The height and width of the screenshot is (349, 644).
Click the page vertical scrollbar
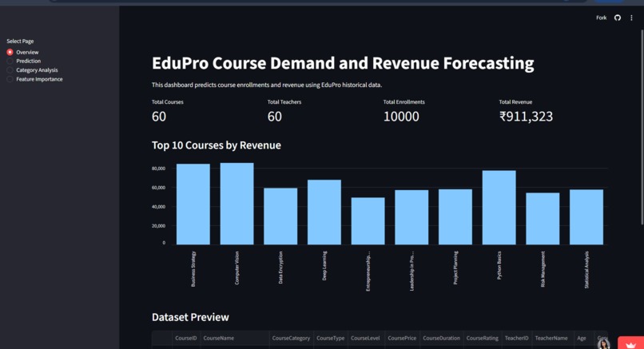pyautogui.click(x=642, y=127)
